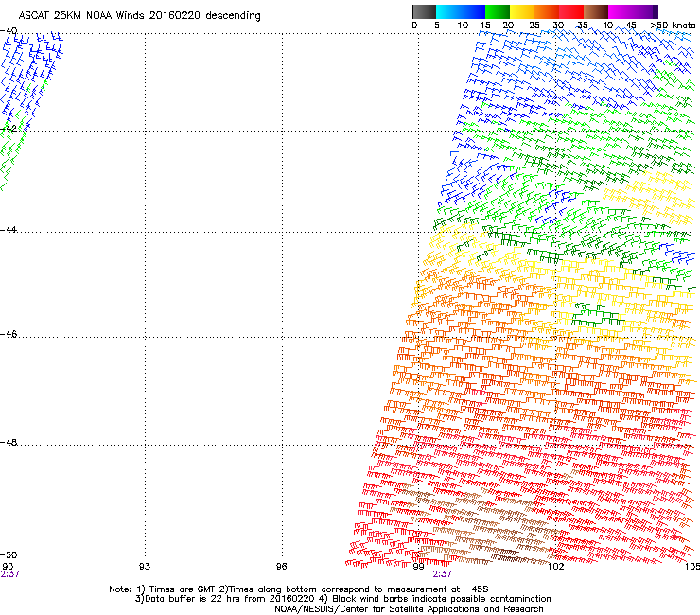Viewport: 700px width, 615px height.
Task: Click the chart title 'ASCAT 25KM NOAA Winds 20160220 descending'
Action: pyautogui.click(x=139, y=16)
